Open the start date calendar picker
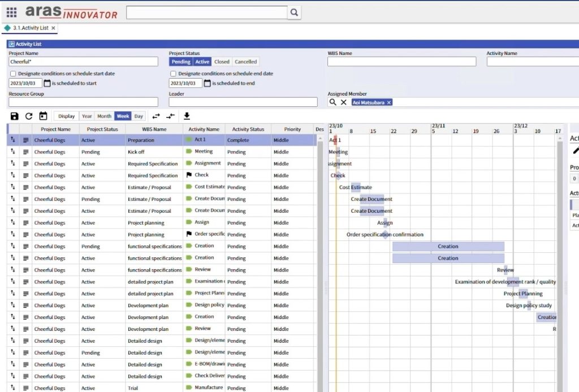 [47, 83]
